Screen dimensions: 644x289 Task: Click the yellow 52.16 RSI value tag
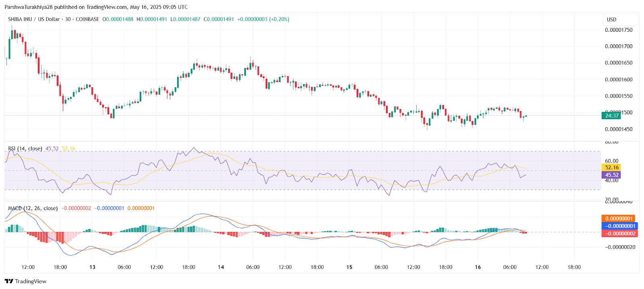[611, 167]
